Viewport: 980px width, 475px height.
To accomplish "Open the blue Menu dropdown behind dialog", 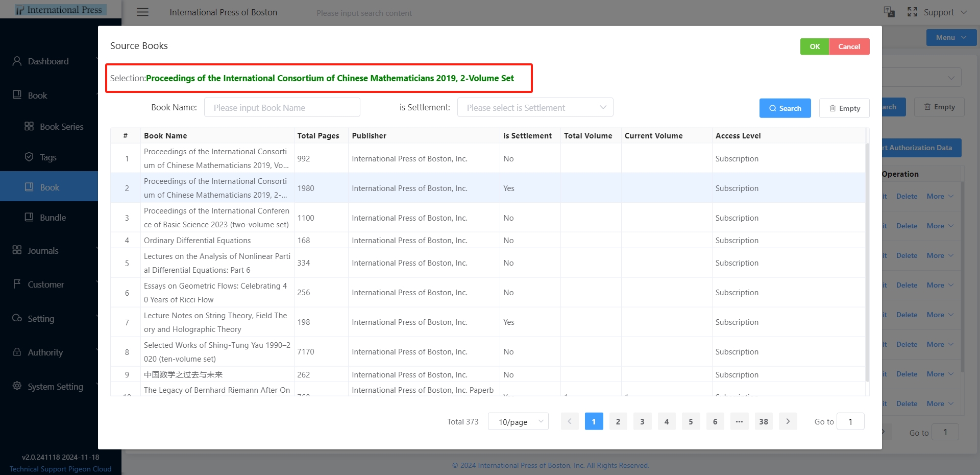I will pyautogui.click(x=951, y=37).
